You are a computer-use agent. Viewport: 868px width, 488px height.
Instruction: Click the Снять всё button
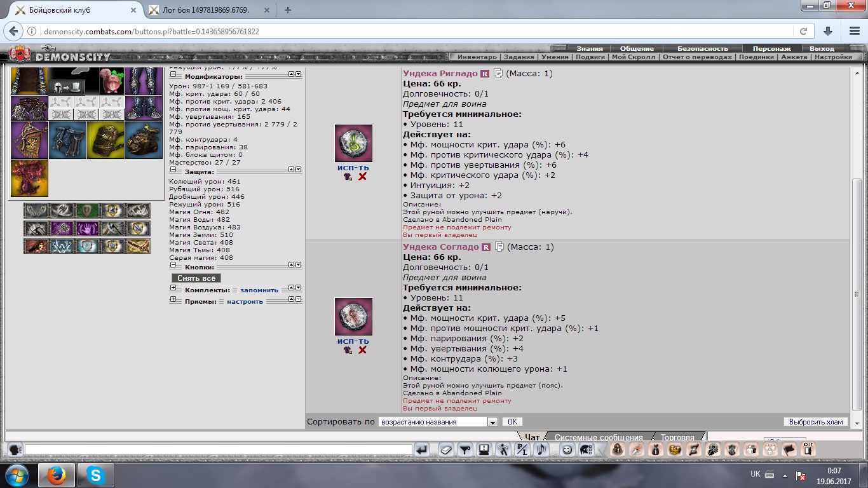click(196, 278)
